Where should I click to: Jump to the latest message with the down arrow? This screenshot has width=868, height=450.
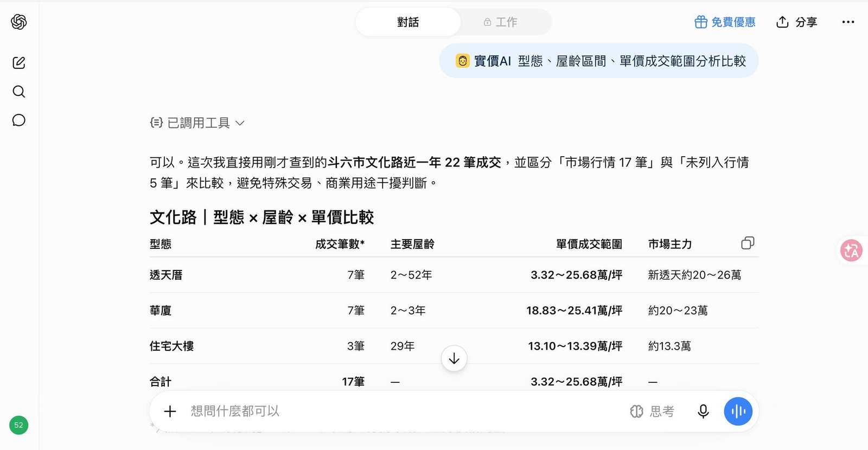click(x=454, y=358)
